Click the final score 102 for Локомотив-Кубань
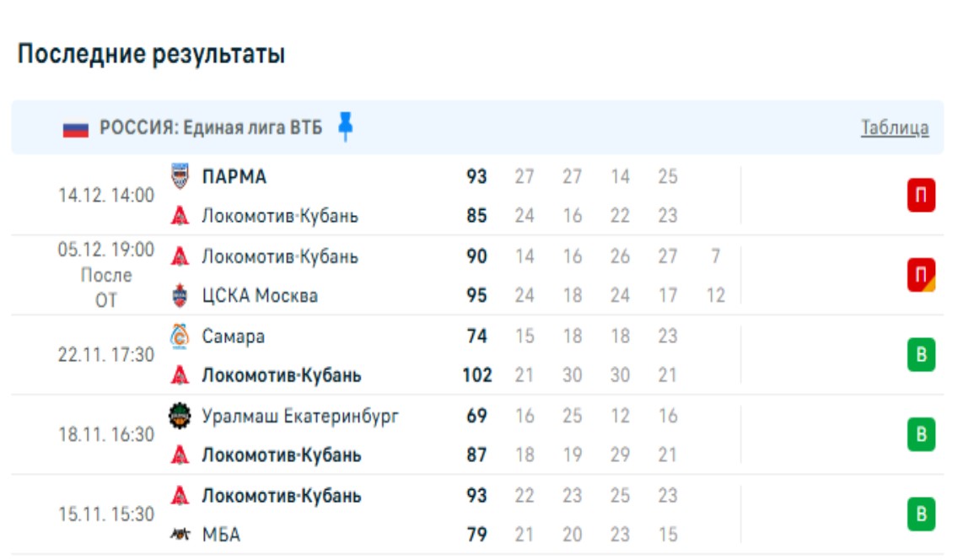The height and width of the screenshot is (560, 958). pyautogui.click(x=476, y=375)
